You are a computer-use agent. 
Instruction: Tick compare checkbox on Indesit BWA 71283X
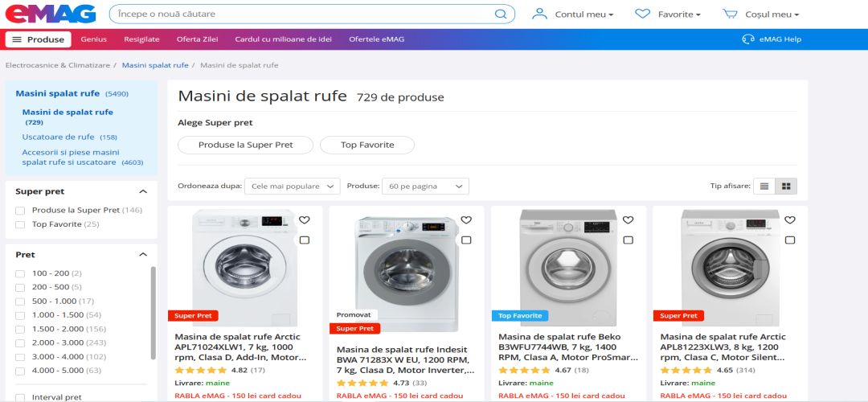pyautogui.click(x=466, y=240)
